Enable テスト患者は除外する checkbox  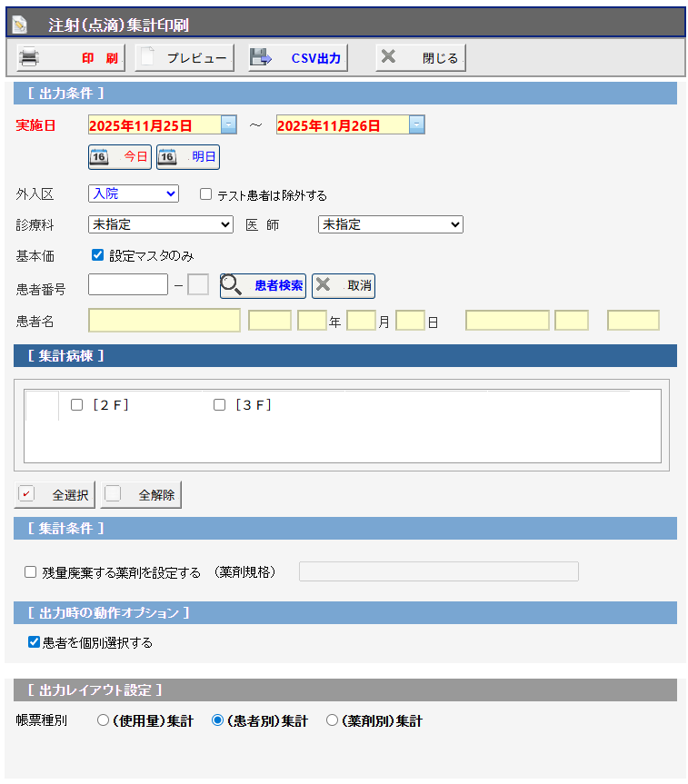pos(205,194)
